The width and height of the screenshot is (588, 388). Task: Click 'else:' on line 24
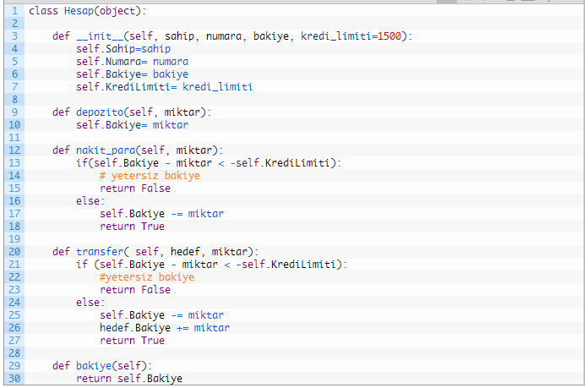pos(90,303)
